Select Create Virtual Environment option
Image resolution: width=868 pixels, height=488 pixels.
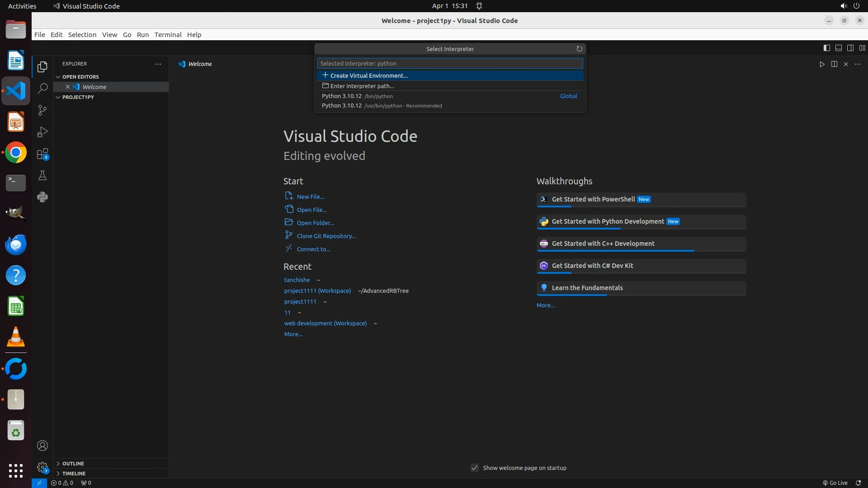[x=368, y=75]
